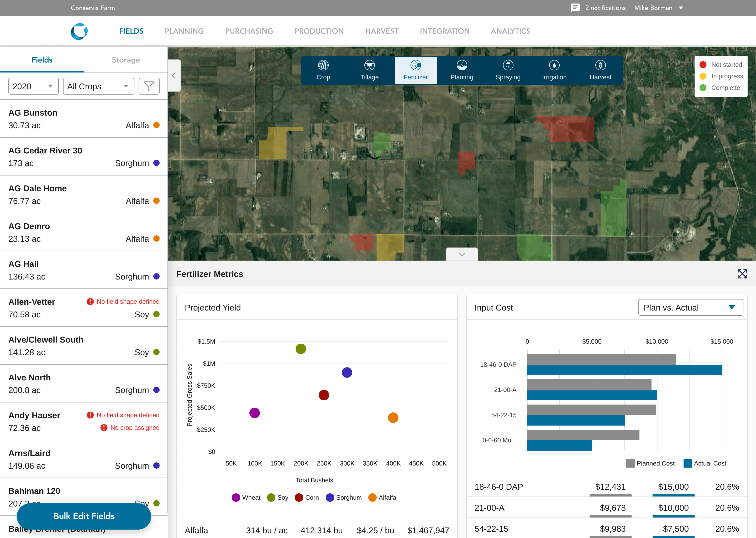Toggle Alfalfa legend in Projected Yield chart
The image size is (756, 538).
click(382, 498)
